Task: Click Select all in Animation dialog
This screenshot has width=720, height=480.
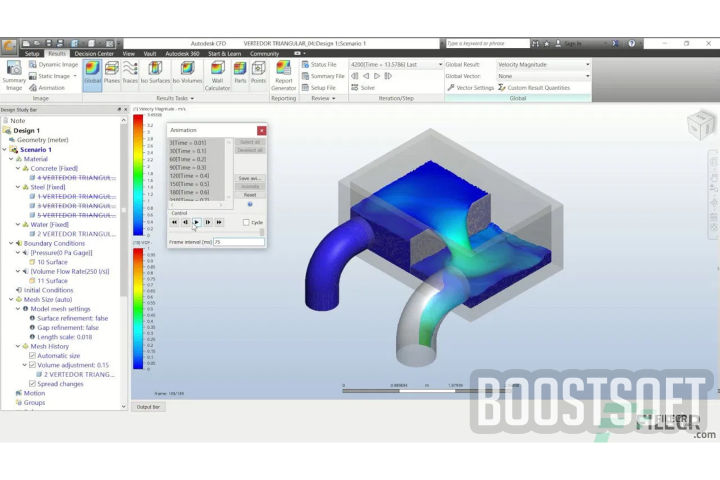Action: coord(250,142)
